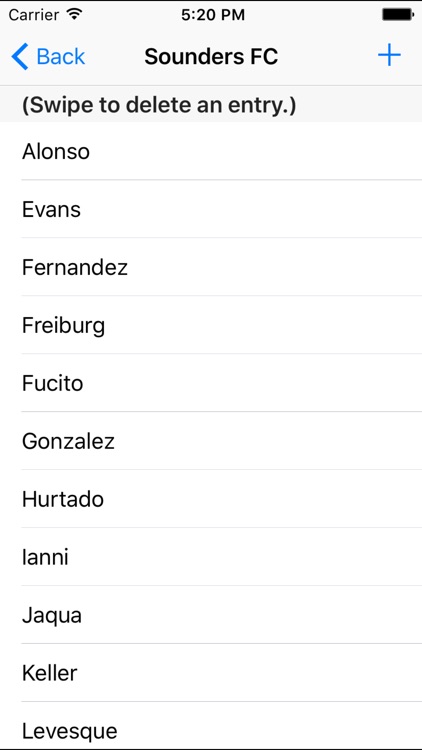Open the Gonzalez entry

click(x=211, y=441)
